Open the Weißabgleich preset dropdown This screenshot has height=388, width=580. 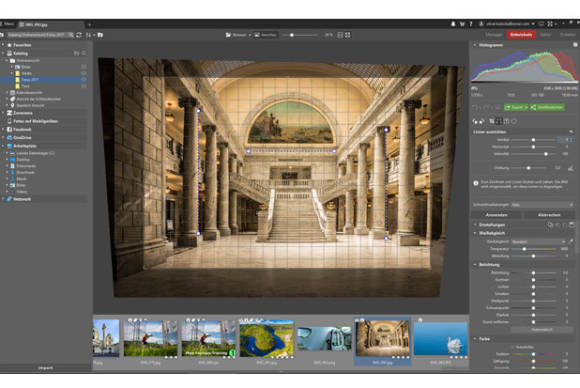pos(538,241)
